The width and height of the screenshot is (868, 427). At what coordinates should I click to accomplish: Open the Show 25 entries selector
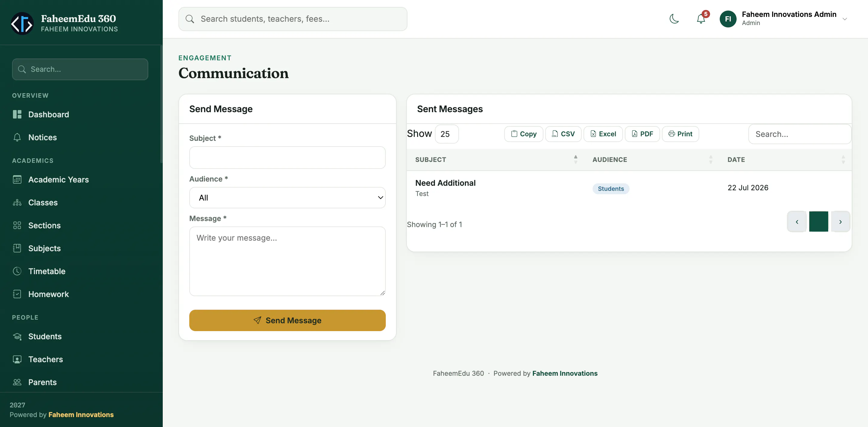click(x=446, y=134)
